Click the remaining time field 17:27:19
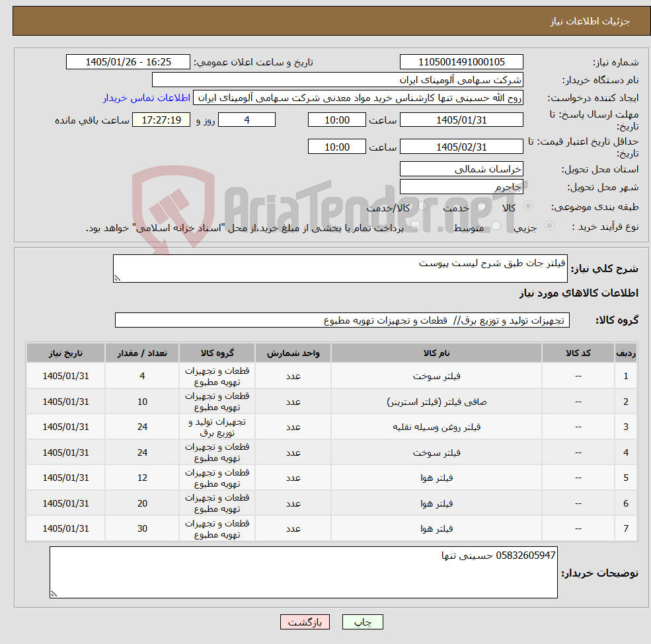 161,120
